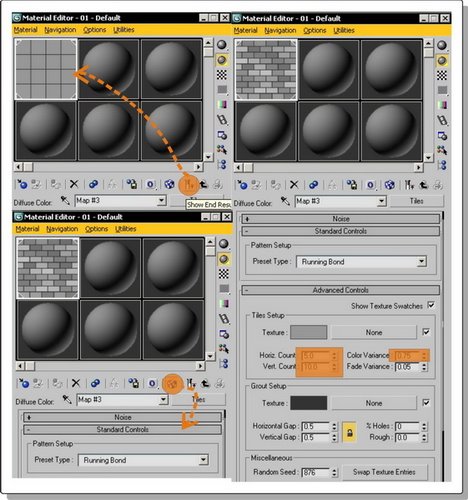Expand Noise rollout in top-right window
The image size is (468, 500).
[x=341, y=219]
